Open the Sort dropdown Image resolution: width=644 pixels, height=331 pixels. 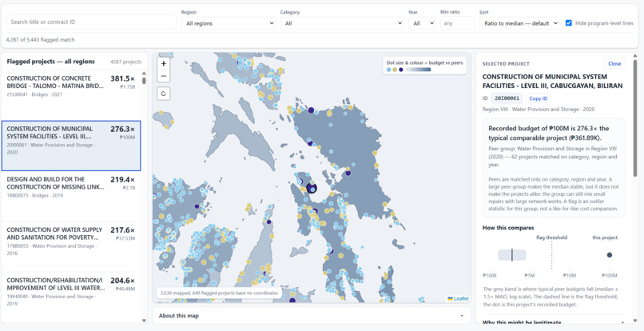pos(519,23)
